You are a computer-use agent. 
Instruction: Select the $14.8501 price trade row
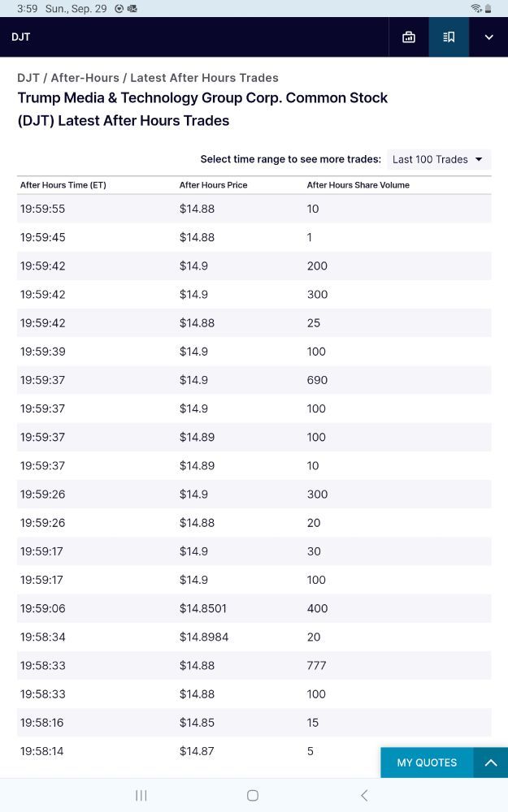pyautogui.click(x=254, y=608)
